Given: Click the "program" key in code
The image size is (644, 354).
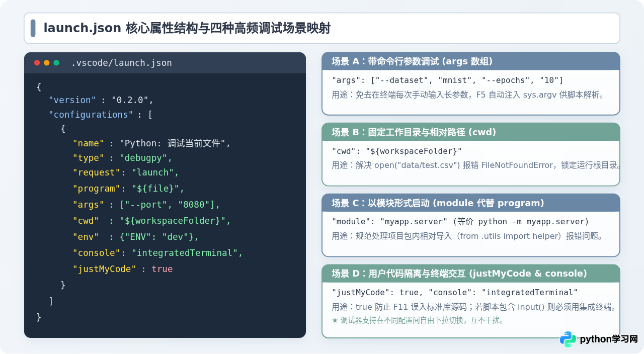Looking at the screenshot, I should (x=97, y=189).
